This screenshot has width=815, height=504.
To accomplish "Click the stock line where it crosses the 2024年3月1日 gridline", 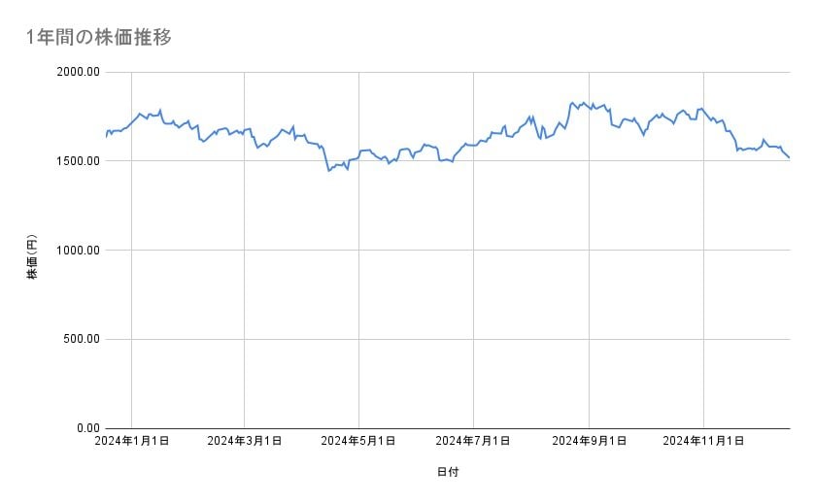I will point(245,129).
